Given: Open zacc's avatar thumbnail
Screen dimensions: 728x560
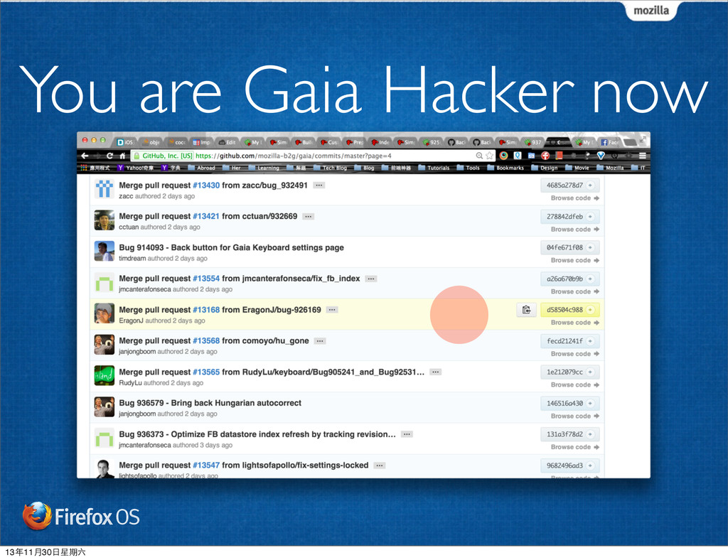Looking at the screenshot, I should click(104, 189).
